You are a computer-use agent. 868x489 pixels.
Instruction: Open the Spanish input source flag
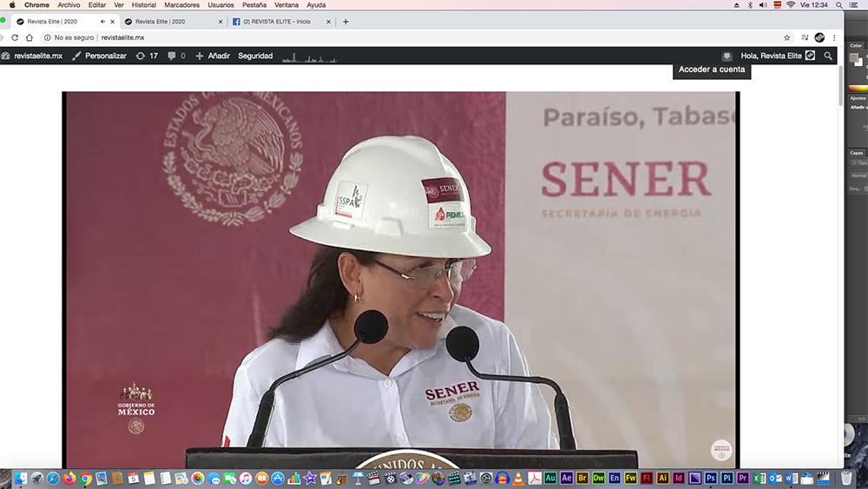(777, 5)
